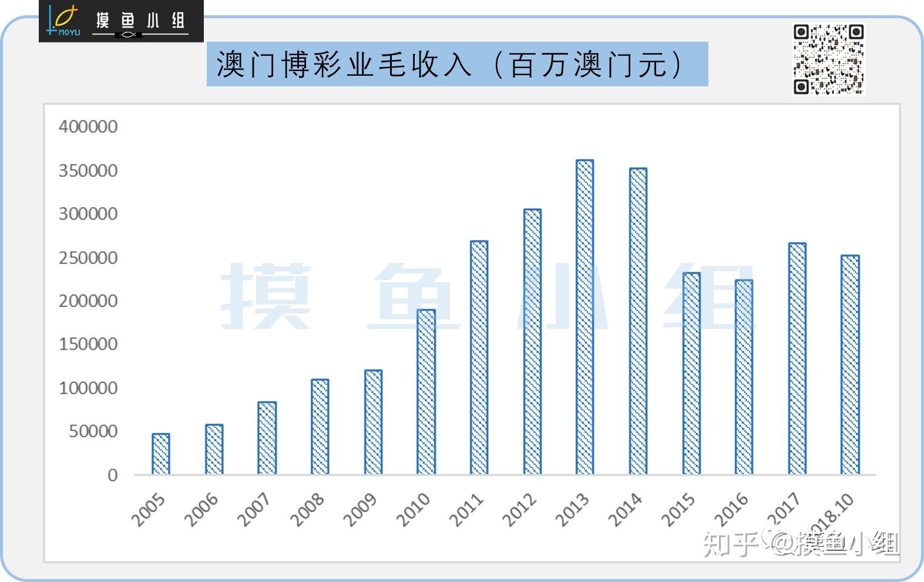Click the 2018.10 bar
This screenshot has height=582, width=924.
(x=850, y=365)
